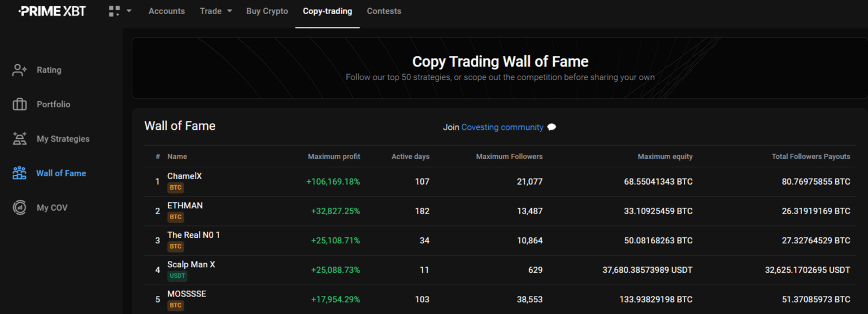Sort by Maximum equity column header
This screenshot has height=314, width=868.
pos(665,156)
